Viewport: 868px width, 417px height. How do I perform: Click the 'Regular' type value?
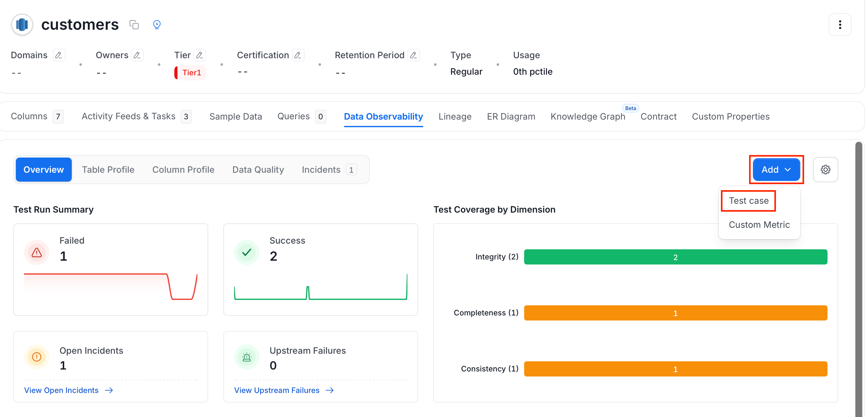coord(466,72)
